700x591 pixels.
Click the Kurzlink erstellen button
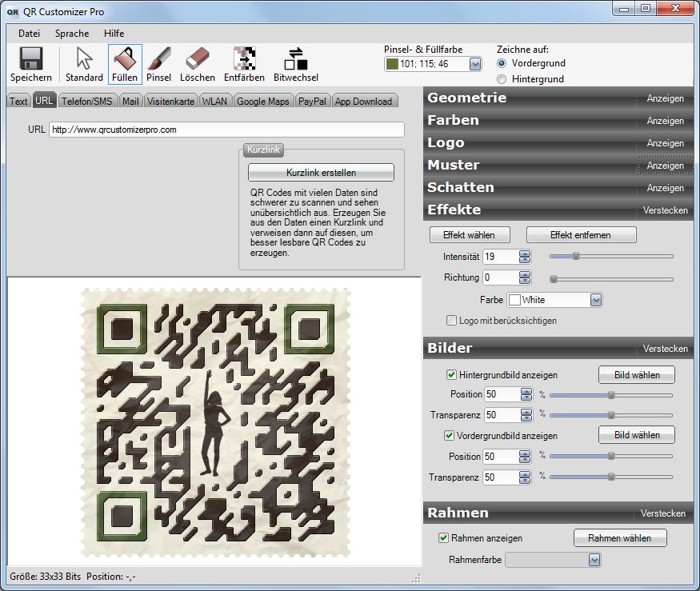(321, 172)
